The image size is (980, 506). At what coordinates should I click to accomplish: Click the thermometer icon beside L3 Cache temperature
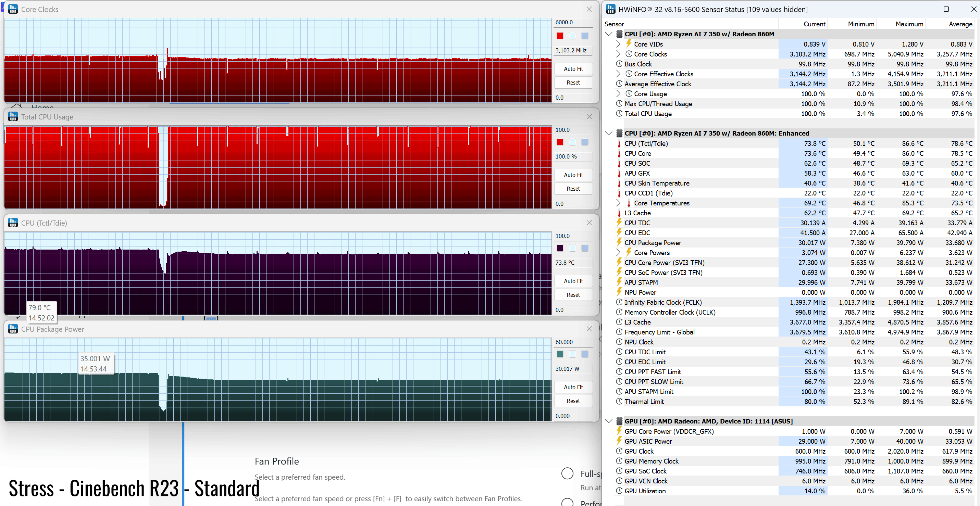619,213
